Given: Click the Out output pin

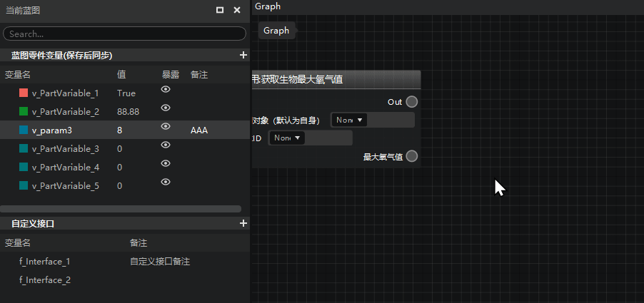Looking at the screenshot, I should click(x=411, y=102).
